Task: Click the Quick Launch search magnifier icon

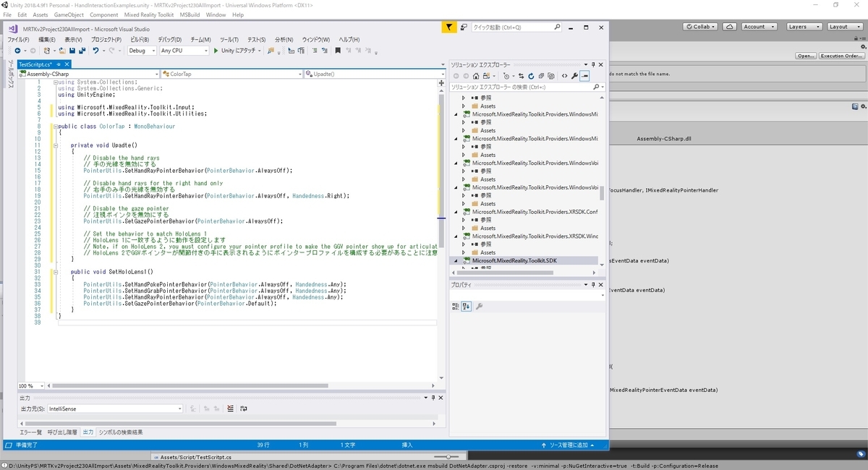Action: pyautogui.click(x=557, y=27)
